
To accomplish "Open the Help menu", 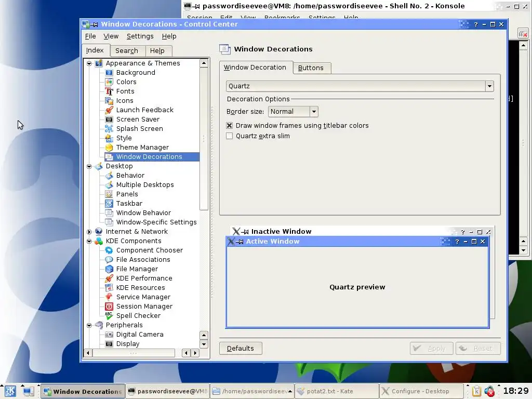I will (x=169, y=36).
